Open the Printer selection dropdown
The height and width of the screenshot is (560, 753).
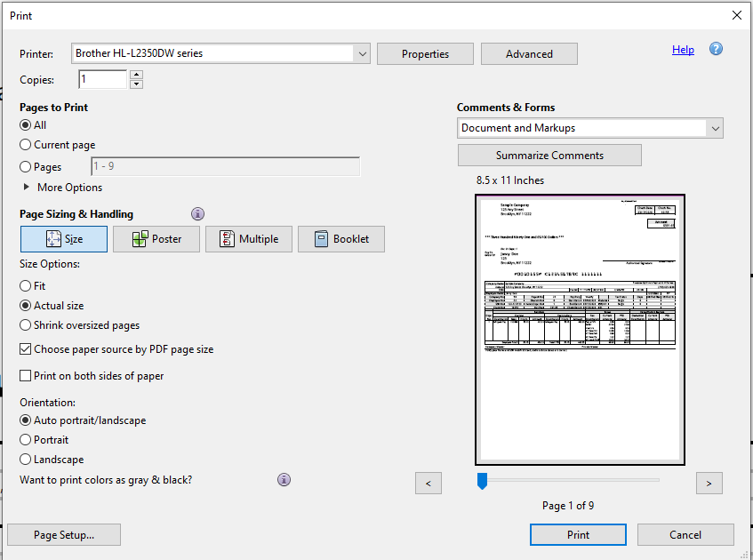pos(362,54)
